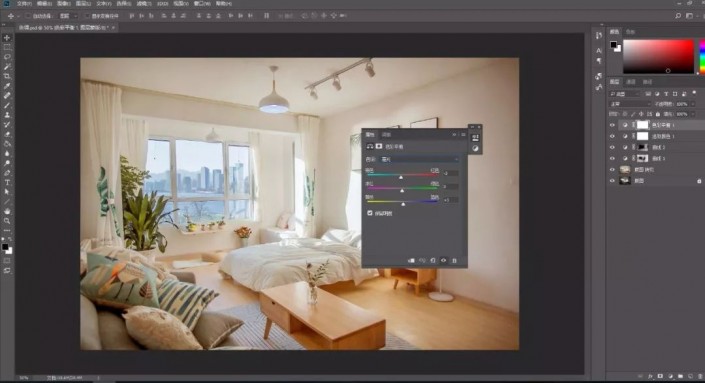Image resolution: width=705 pixels, height=383 pixels.
Task: Open the Tone dropdown in Color Balance
Action: [419, 159]
